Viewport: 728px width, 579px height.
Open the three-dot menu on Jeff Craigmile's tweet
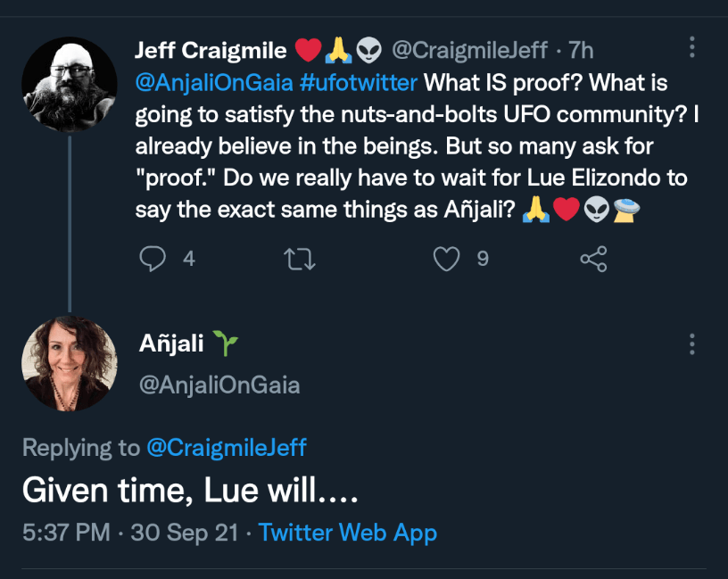(692, 48)
